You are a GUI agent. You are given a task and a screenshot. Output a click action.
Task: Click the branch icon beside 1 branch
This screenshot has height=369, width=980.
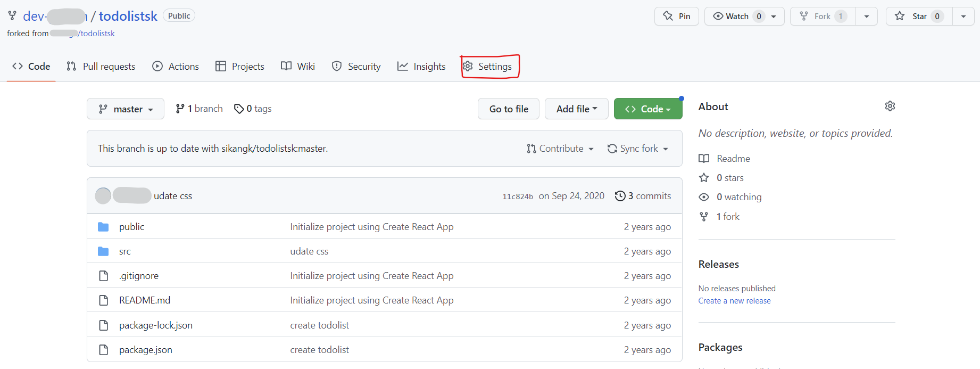[x=180, y=109]
